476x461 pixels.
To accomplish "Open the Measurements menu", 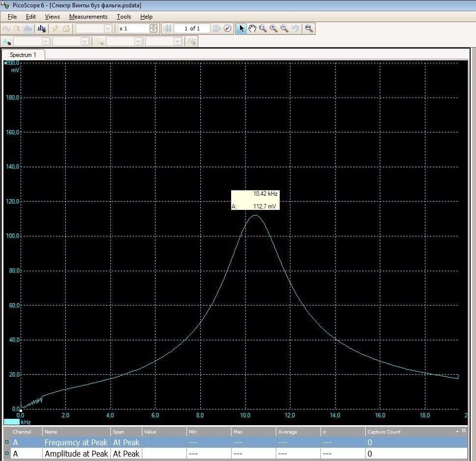I will (88, 17).
